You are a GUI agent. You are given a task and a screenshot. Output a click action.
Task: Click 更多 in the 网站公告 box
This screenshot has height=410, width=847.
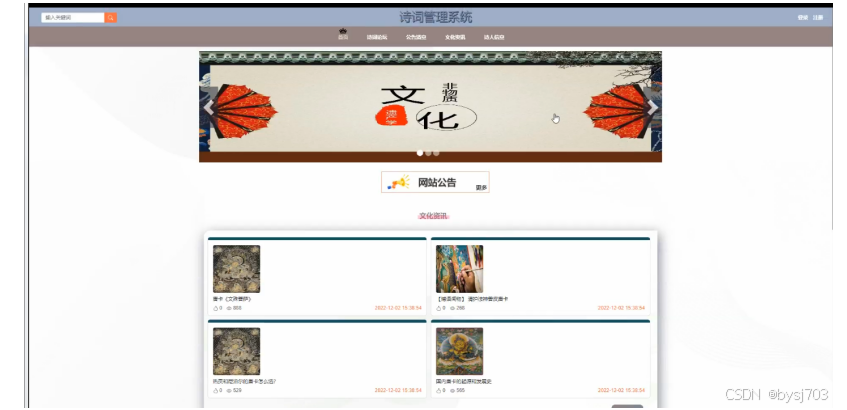tap(481, 187)
